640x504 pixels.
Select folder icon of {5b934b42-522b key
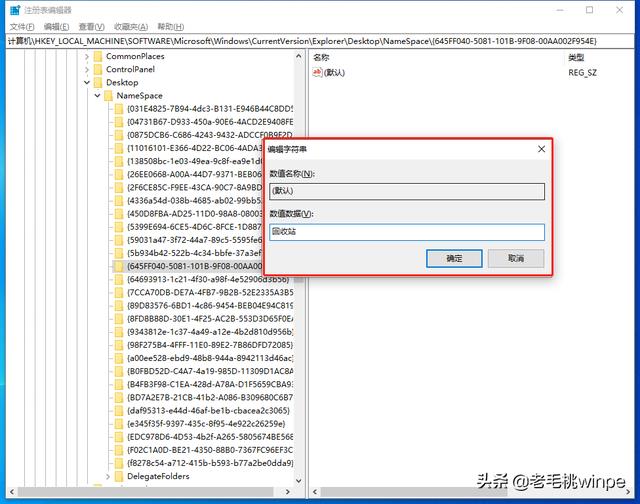pyautogui.click(x=119, y=253)
